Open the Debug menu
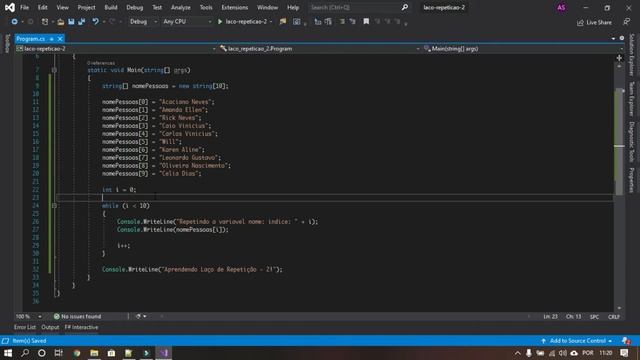Screen dimensions: 640x360 point(134,7)
